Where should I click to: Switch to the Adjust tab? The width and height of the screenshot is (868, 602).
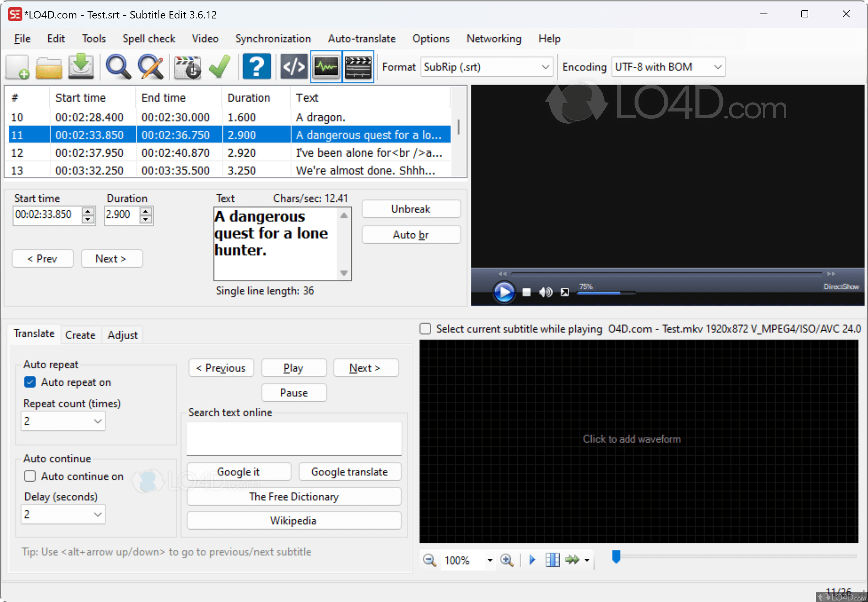tap(122, 335)
